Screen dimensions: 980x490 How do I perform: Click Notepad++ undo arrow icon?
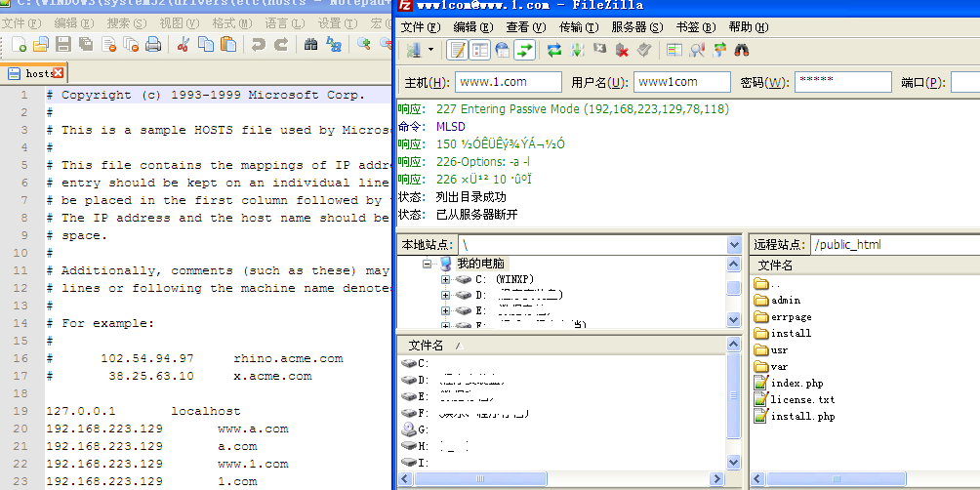tap(258, 44)
